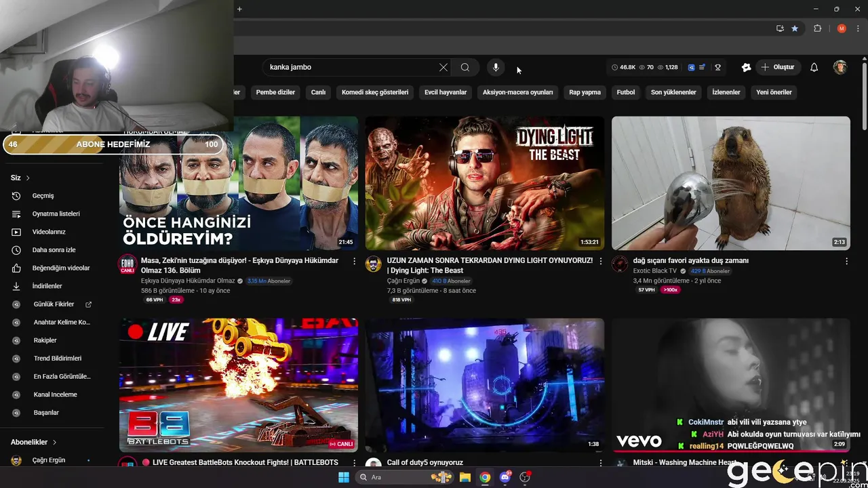Open Chrome extensions puzzle icon
This screenshot has width=868, height=488.
click(x=817, y=28)
